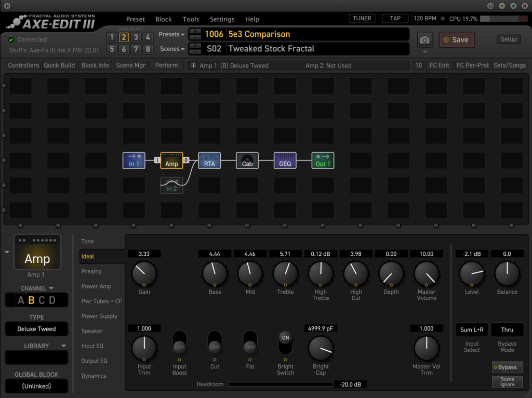The image size is (532, 398).
Task: Toggle the Fat switch
Action: pyautogui.click(x=250, y=343)
